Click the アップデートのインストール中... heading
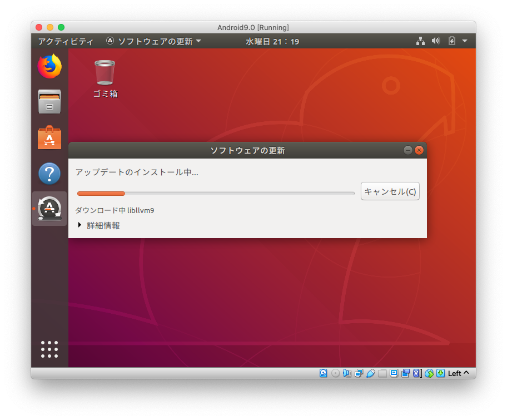Image resolution: width=507 pixels, height=420 pixels. pos(137,172)
